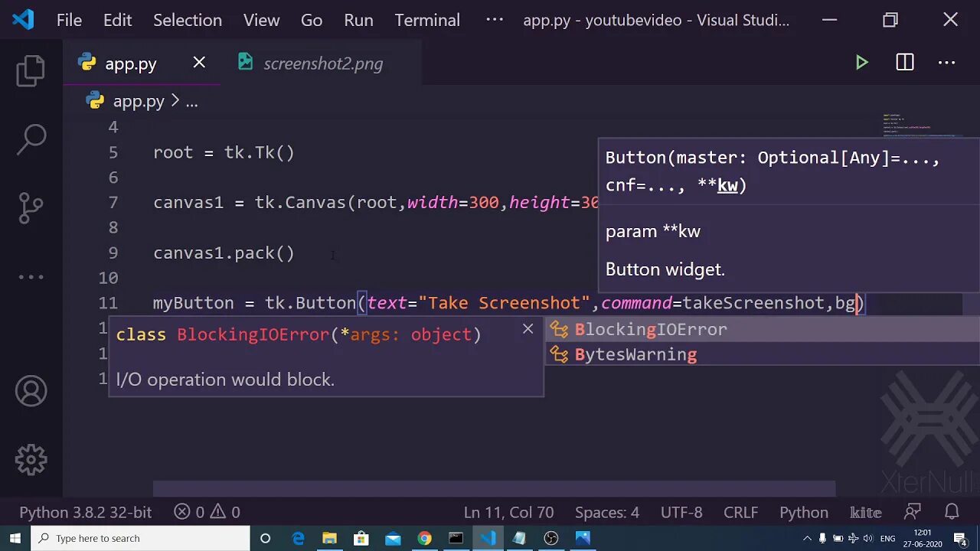
Task: Open the Go menu
Action: 312,20
